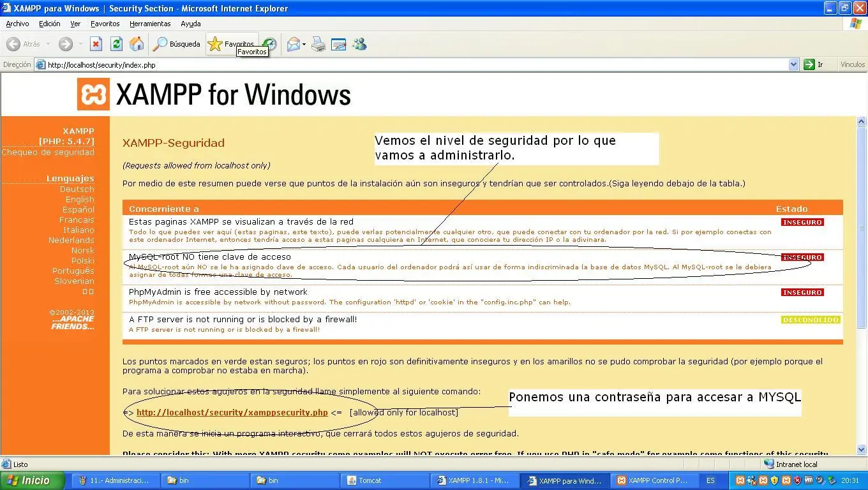The width and height of the screenshot is (868, 490).
Task: Go to the Home page icon
Action: click(137, 44)
